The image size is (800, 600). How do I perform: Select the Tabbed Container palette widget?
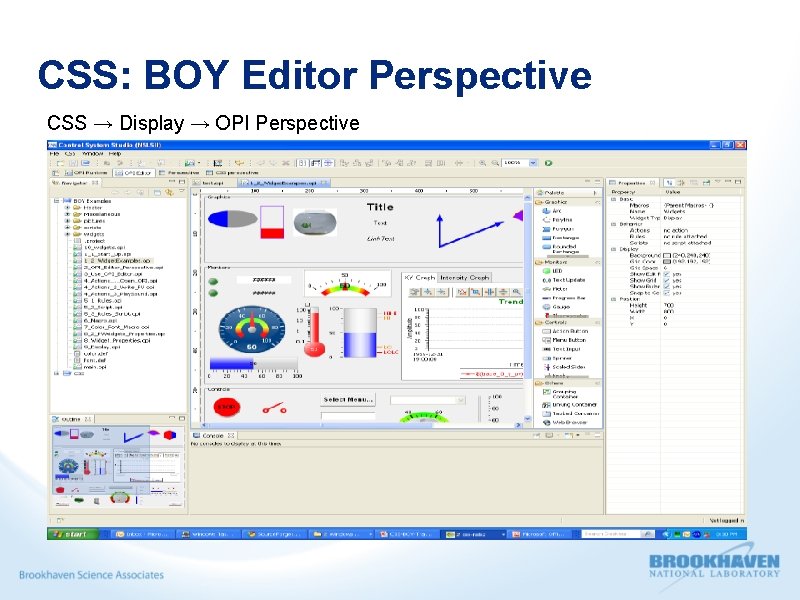[x=570, y=414]
